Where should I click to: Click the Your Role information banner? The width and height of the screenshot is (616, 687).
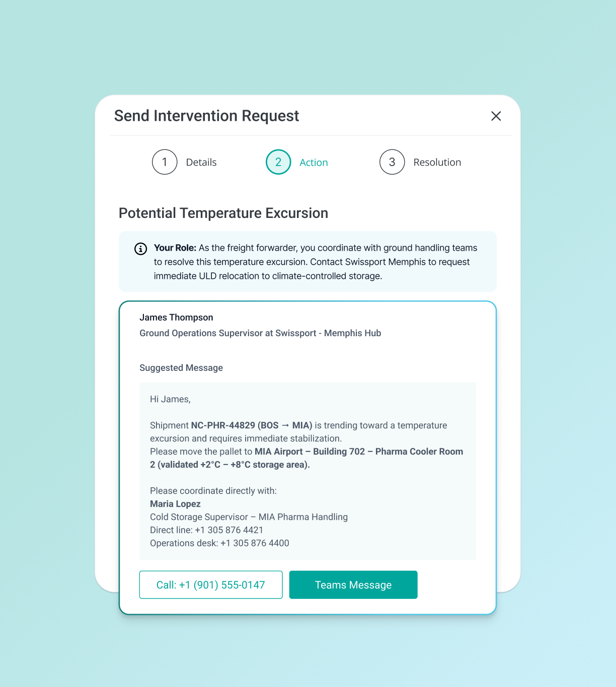tap(307, 261)
